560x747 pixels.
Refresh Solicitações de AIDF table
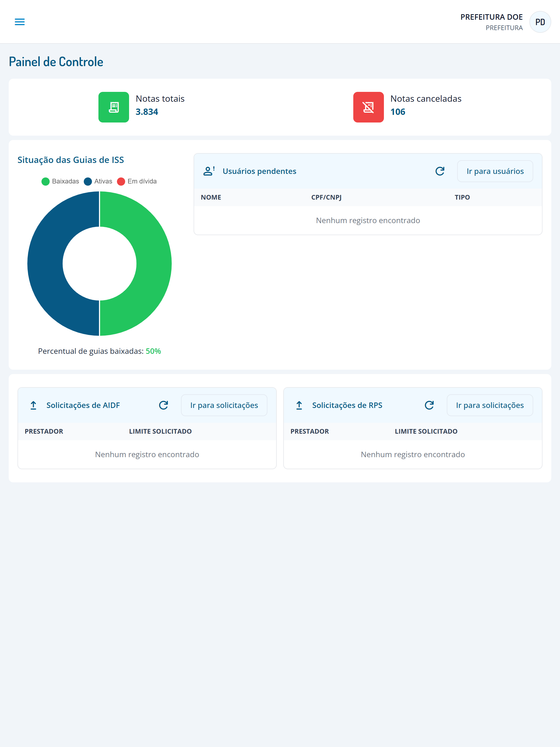point(163,405)
